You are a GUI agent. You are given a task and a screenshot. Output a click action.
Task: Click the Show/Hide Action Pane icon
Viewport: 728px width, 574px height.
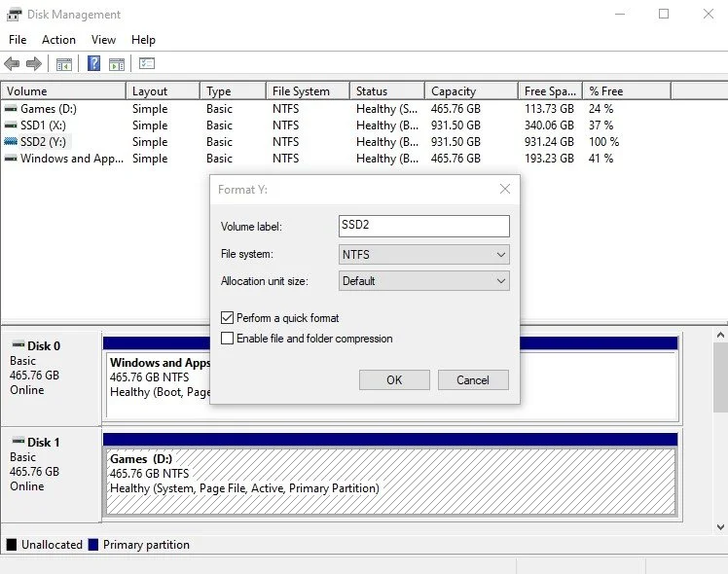click(x=117, y=64)
